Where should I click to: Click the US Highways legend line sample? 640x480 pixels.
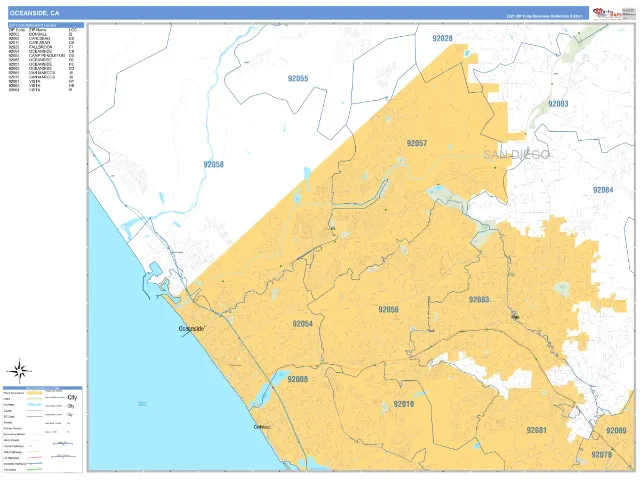pos(35,458)
